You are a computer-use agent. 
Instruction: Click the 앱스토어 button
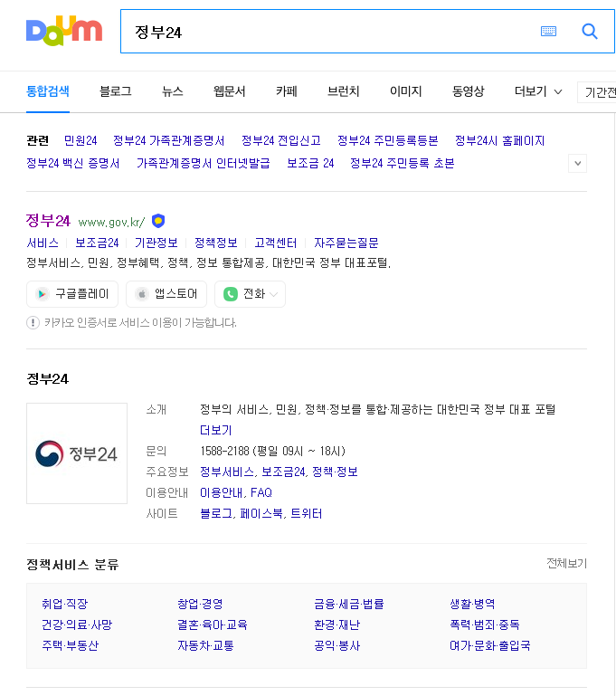coord(166,294)
